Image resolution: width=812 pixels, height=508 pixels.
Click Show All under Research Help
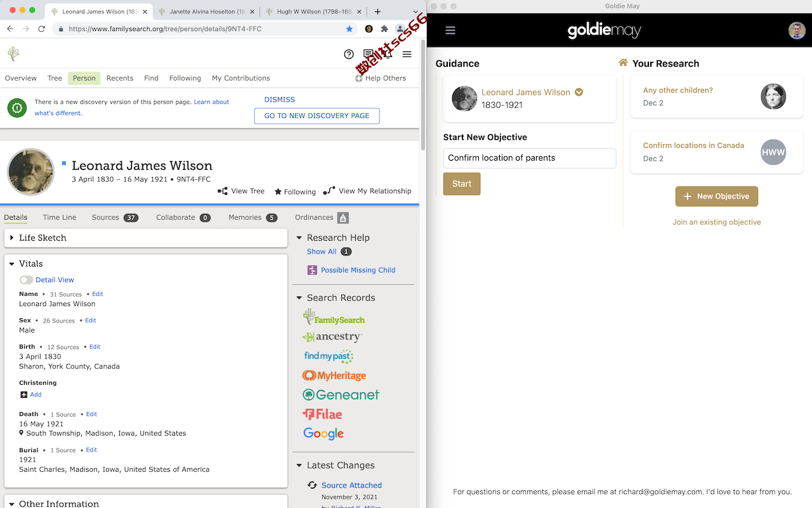pyautogui.click(x=322, y=251)
